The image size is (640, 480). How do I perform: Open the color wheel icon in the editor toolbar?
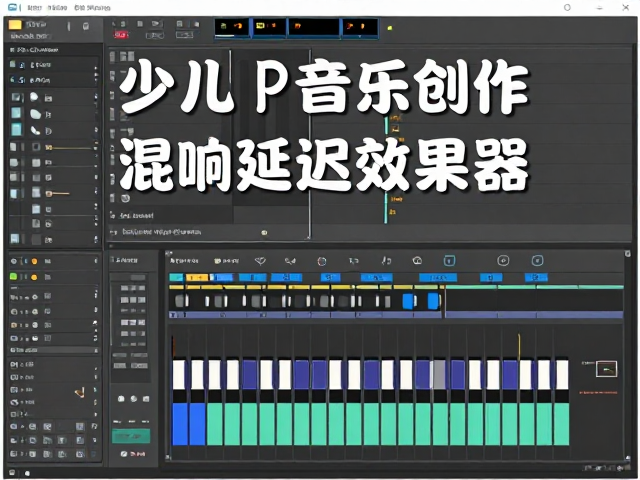322,261
